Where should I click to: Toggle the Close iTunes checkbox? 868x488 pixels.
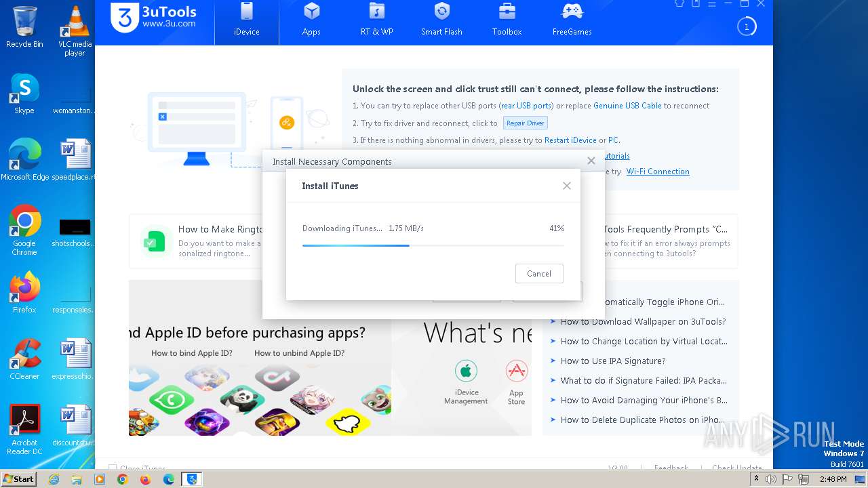113,468
